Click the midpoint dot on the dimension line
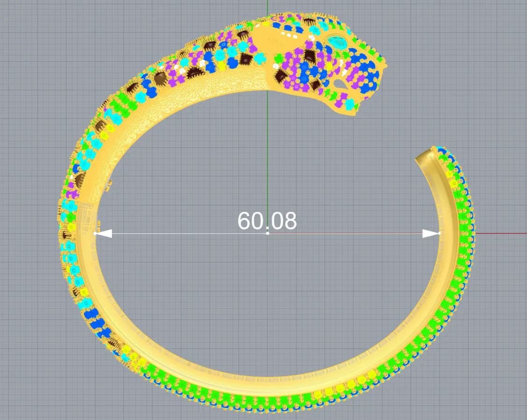This screenshot has width=527, height=420. tap(267, 233)
